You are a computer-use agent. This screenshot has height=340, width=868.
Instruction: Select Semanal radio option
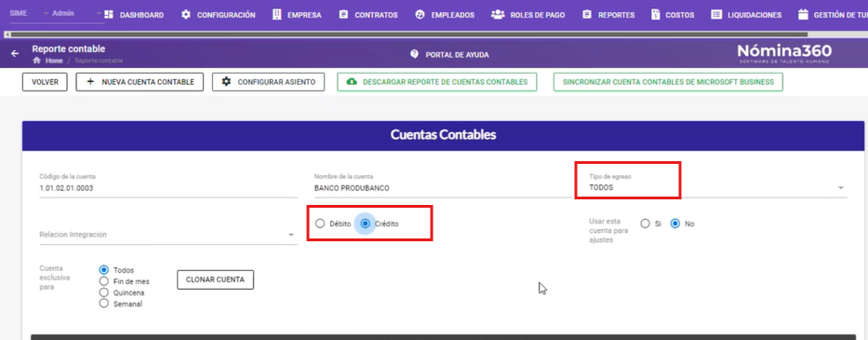click(x=103, y=304)
